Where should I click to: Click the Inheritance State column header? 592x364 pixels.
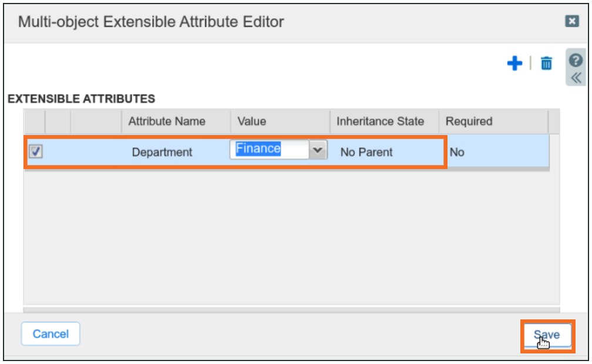pos(380,122)
